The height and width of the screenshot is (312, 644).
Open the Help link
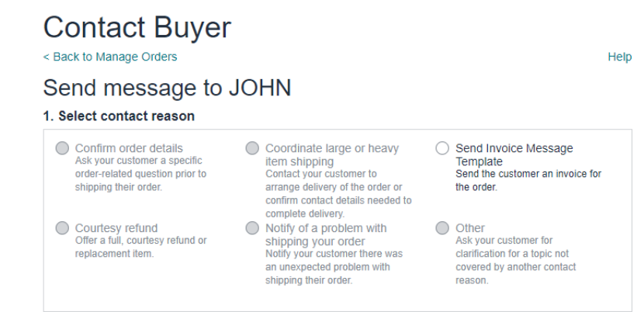pos(619,57)
